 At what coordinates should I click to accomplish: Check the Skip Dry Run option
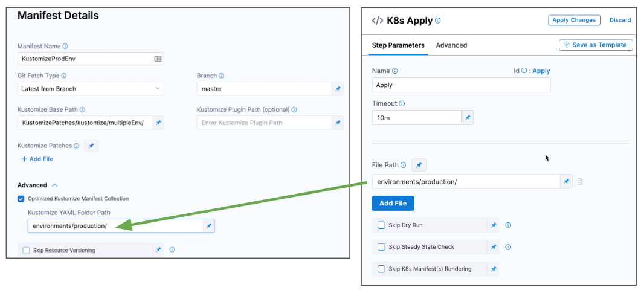tap(381, 225)
